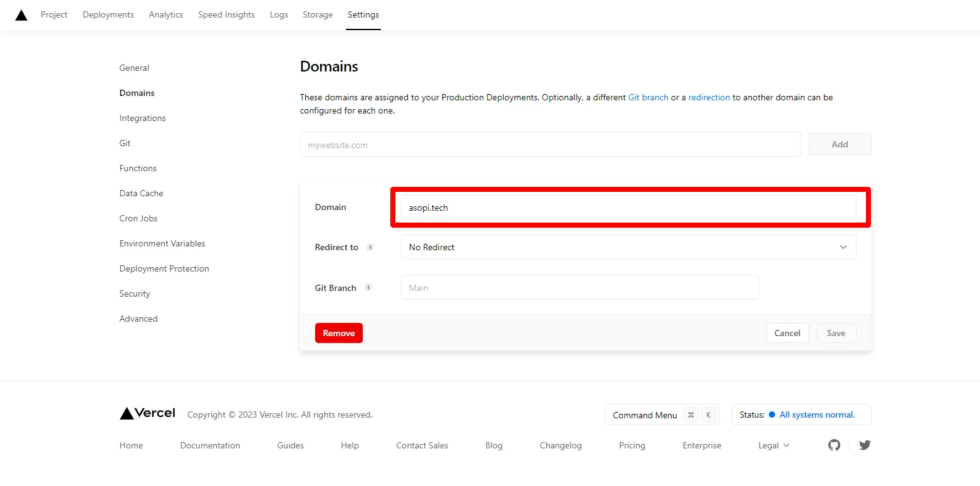Select Environment Variables in settings sidebar
The width and height of the screenshot is (980, 486).
pyautogui.click(x=162, y=243)
